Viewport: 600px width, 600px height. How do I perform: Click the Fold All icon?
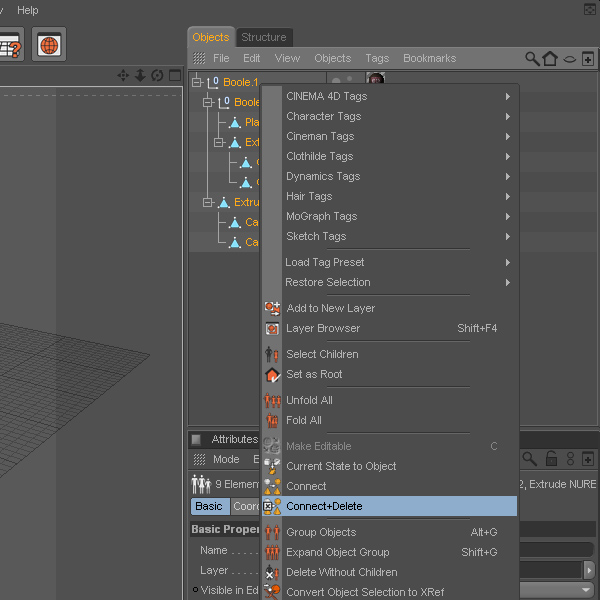tap(272, 420)
